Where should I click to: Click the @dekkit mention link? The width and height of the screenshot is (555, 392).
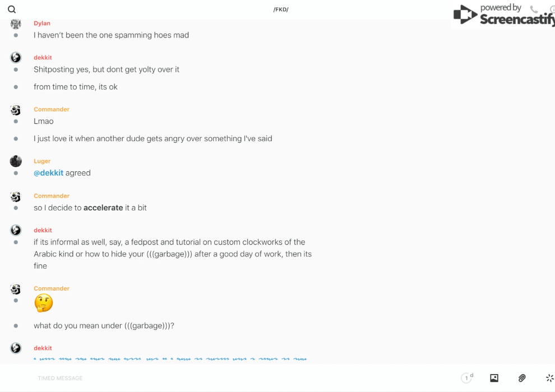[48, 173]
